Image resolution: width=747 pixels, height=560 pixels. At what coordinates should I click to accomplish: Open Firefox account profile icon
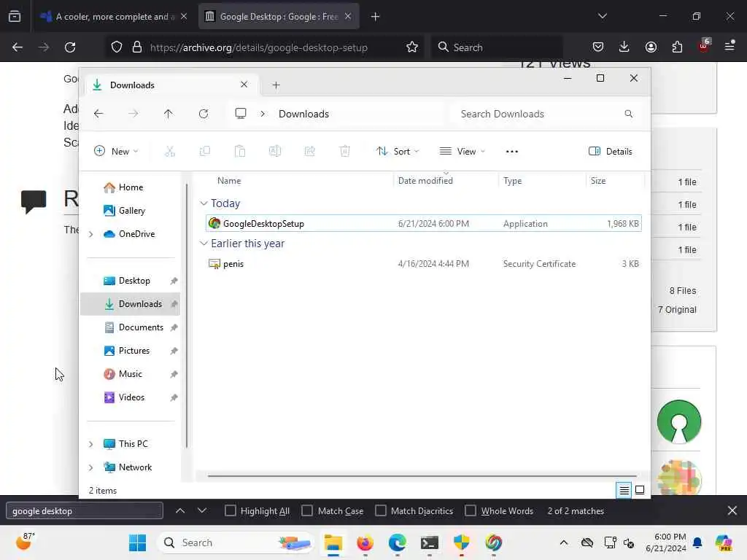[x=651, y=47]
